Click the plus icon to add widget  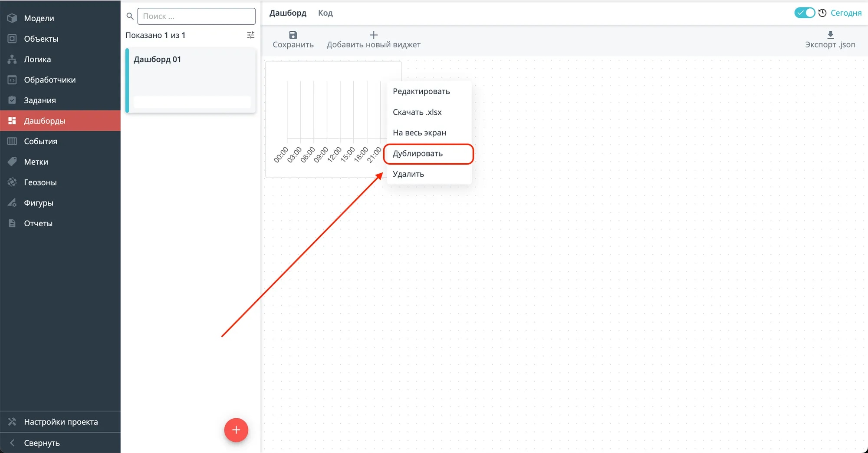(x=373, y=35)
